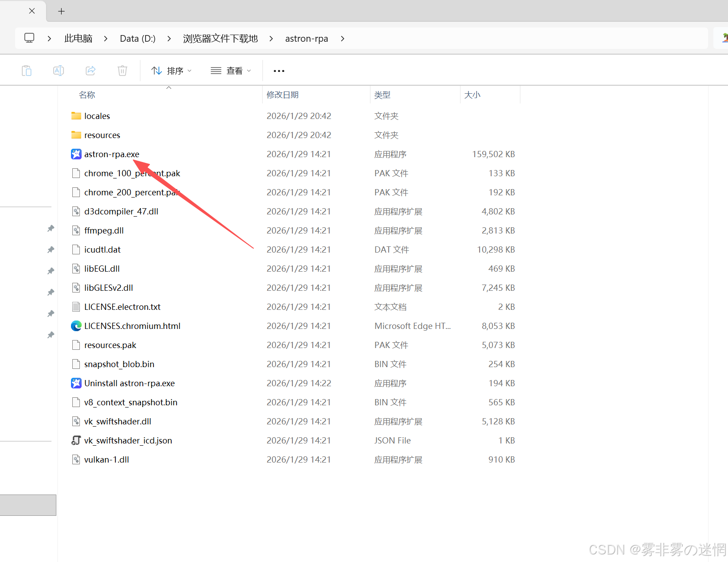
Task: Click the Microsoft Edge HT... type cell
Action: click(413, 326)
